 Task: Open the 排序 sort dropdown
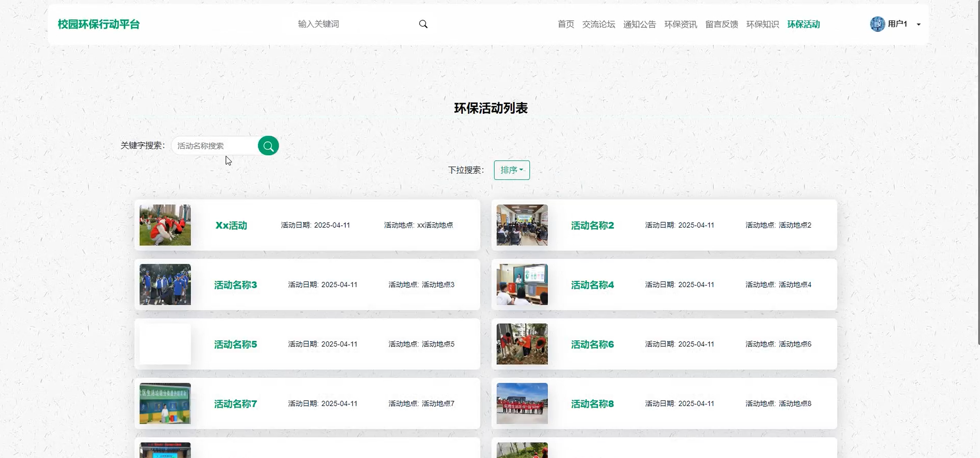[x=511, y=170]
